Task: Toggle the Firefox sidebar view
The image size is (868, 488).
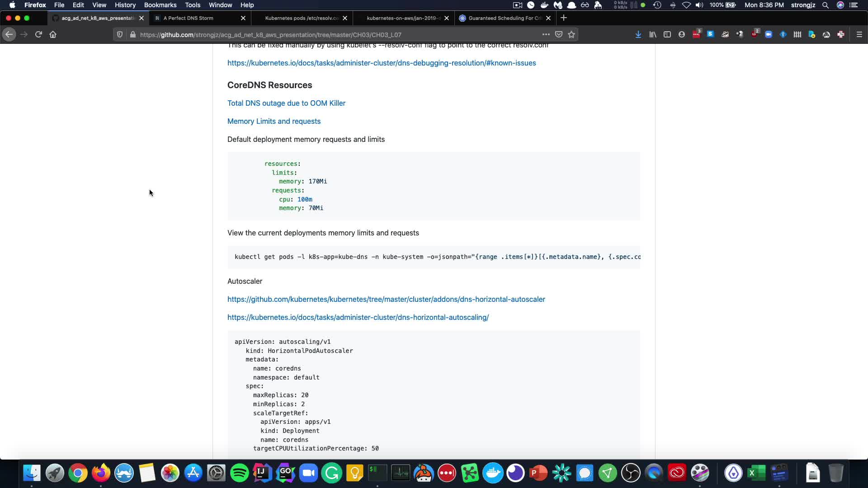Action: point(667,34)
